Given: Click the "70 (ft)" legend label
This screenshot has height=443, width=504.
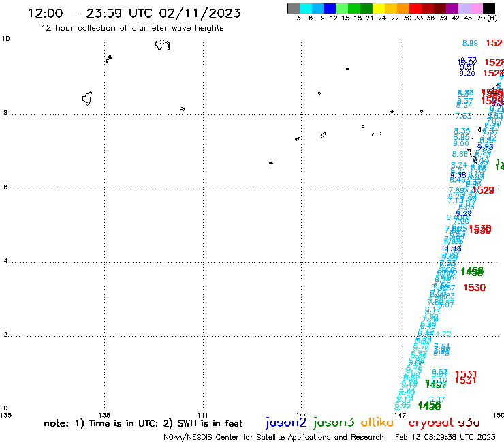Looking at the screenshot, I should pyautogui.click(x=487, y=18).
